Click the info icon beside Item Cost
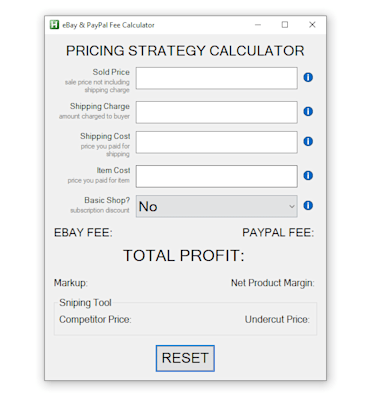 [308, 175]
